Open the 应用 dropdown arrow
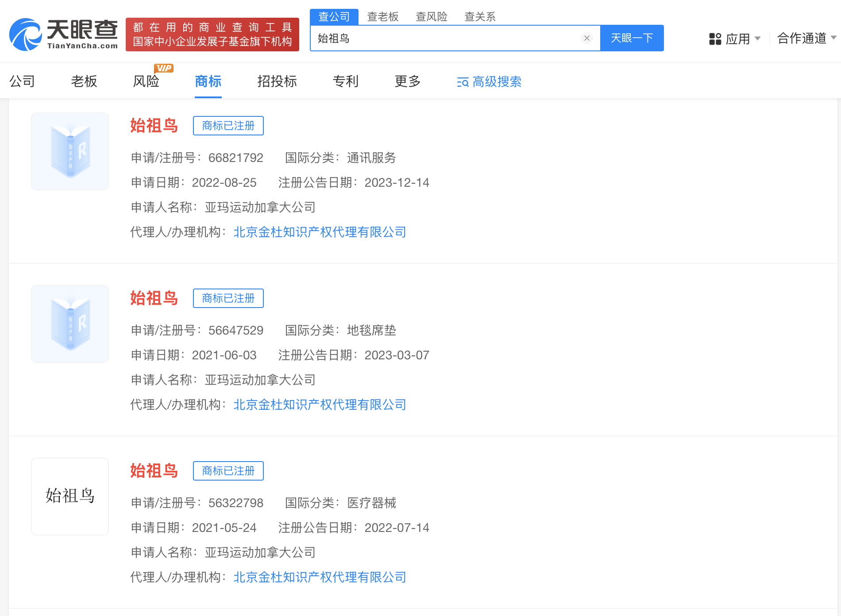 click(x=757, y=38)
